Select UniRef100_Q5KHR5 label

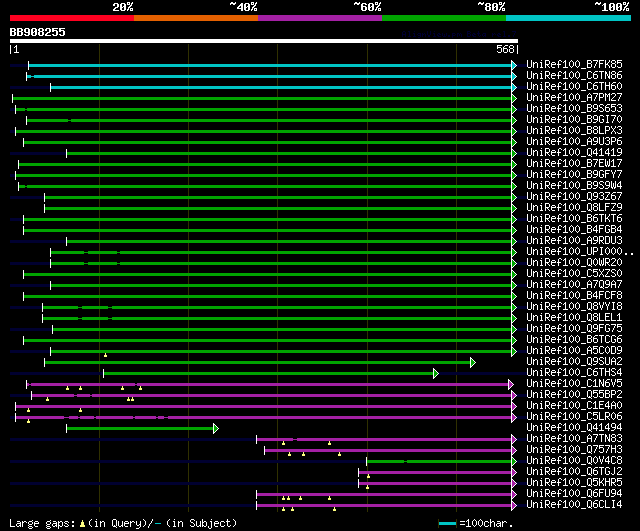tap(574, 483)
